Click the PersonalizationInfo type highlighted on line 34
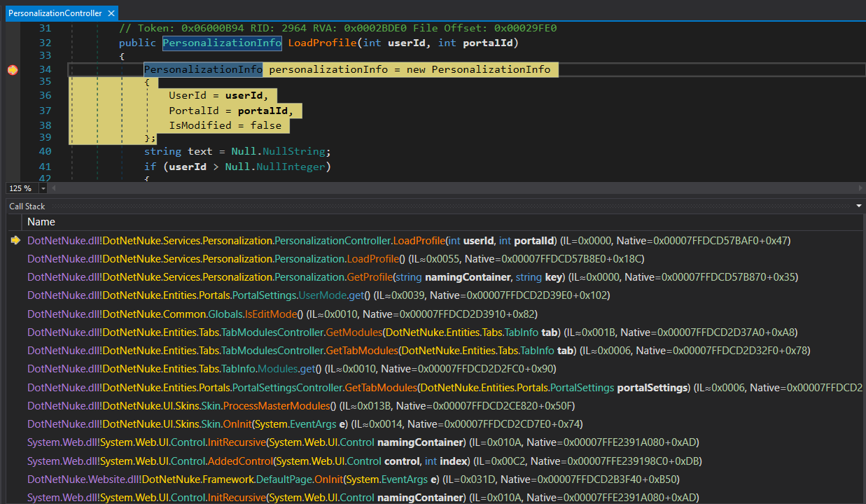866x504 pixels. tap(203, 69)
